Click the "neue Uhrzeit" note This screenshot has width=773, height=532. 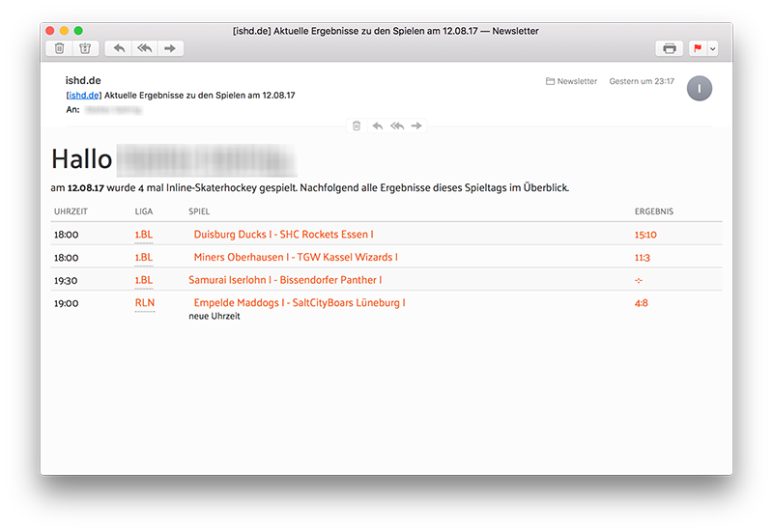click(x=214, y=317)
